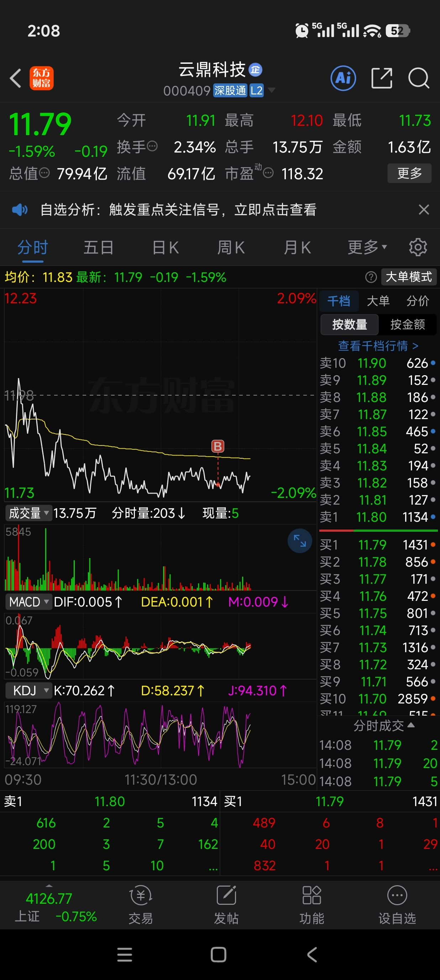Viewport: 440px width, 980px height.
Task: Open the 交易 trade icon
Action: coord(141,906)
